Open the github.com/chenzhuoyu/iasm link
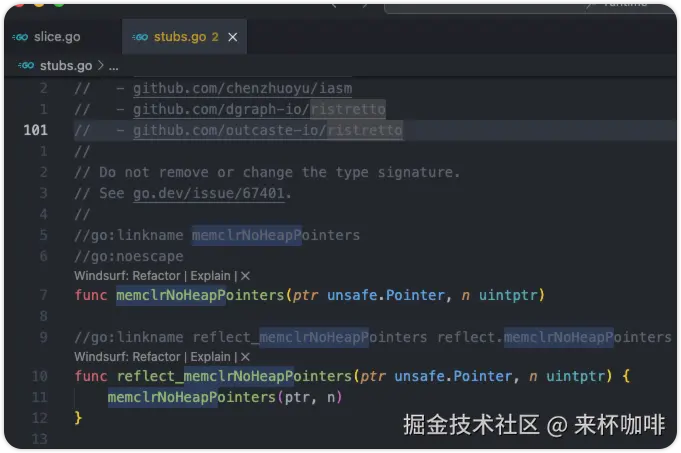The image size is (681, 453). (242, 88)
